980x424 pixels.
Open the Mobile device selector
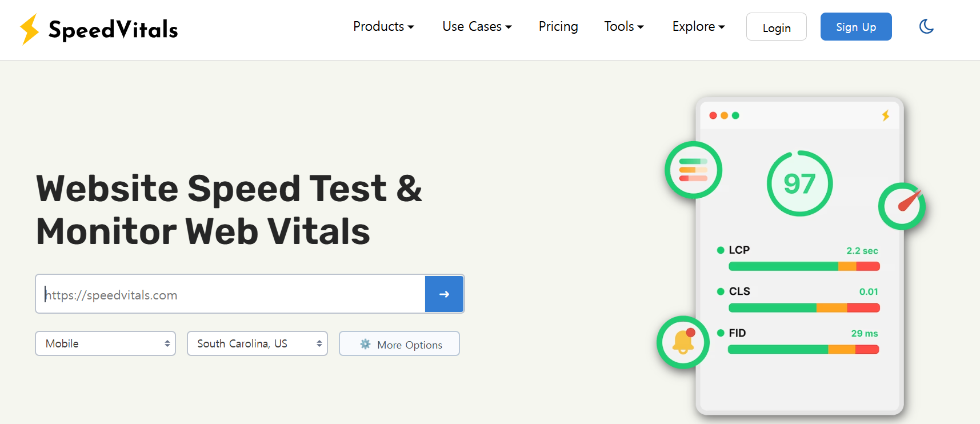point(105,343)
